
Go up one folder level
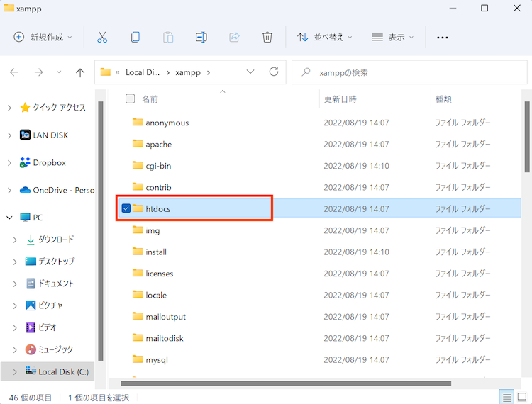point(80,72)
